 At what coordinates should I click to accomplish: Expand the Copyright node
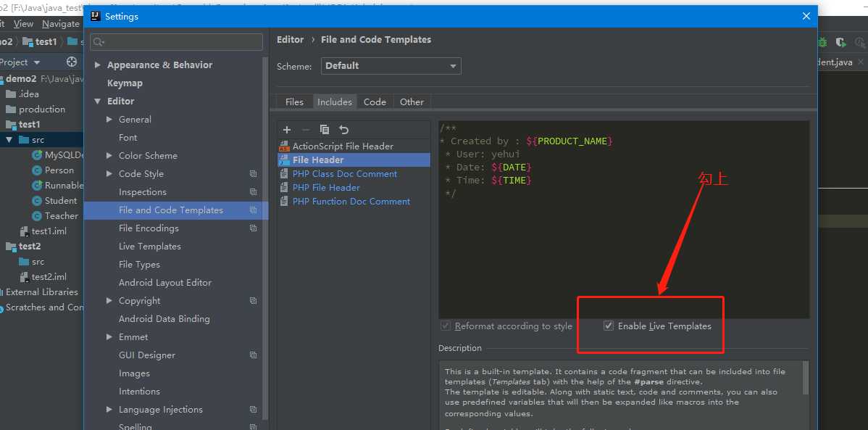click(x=109, y=301)
